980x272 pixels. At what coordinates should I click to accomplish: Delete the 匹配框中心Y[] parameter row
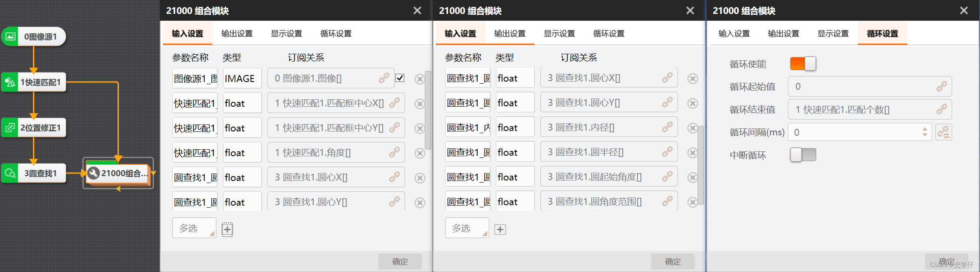[420, 128]
